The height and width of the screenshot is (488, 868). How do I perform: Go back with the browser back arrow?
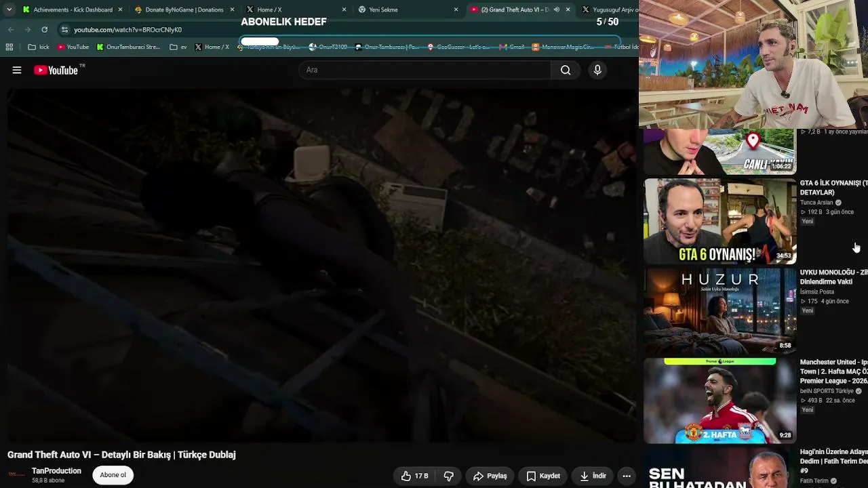(x=11, y=30)
